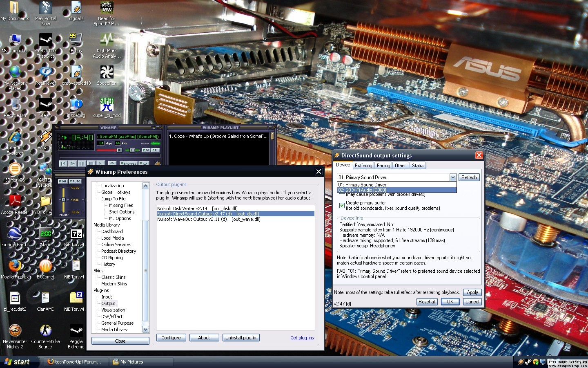Open techPowerUp! Forum taskbar item
The width and height of the screenshot is (588, 368).
point(75,362)
